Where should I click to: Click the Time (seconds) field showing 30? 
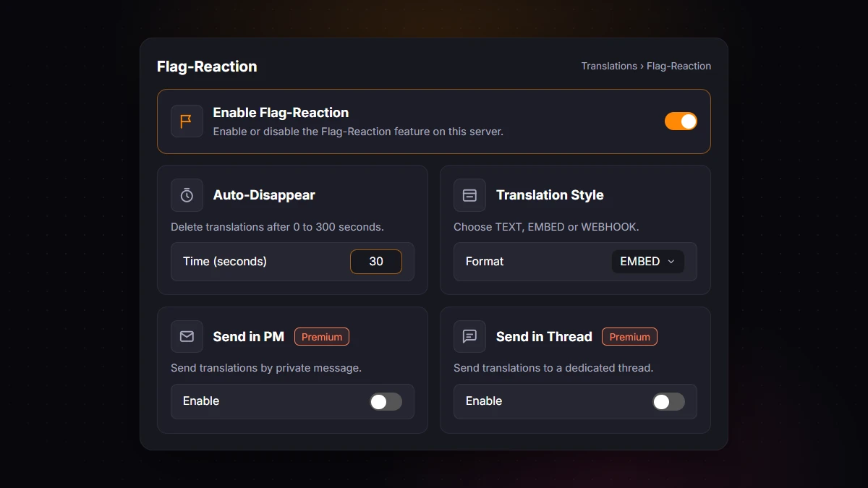(376, 262)
